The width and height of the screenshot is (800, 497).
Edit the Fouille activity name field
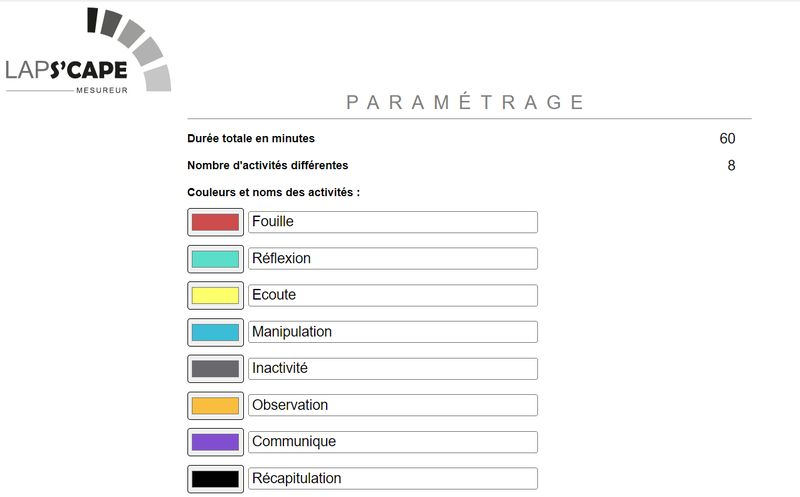click(393, 222)
